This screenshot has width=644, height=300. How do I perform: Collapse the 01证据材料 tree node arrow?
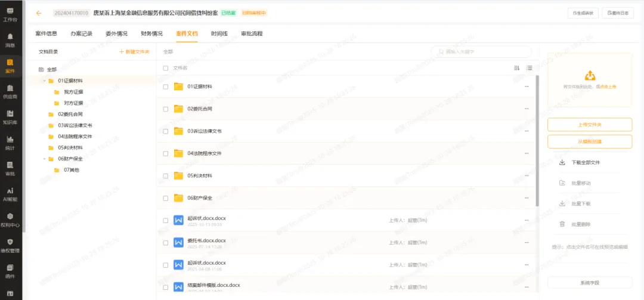point(44,81)
